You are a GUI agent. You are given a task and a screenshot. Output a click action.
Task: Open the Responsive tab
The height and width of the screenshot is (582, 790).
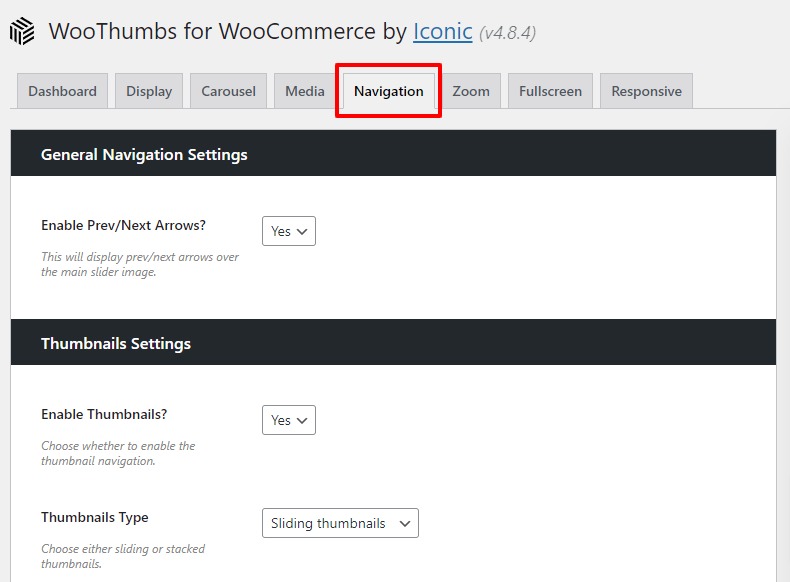pyautogui.click(x=646, y=91)
